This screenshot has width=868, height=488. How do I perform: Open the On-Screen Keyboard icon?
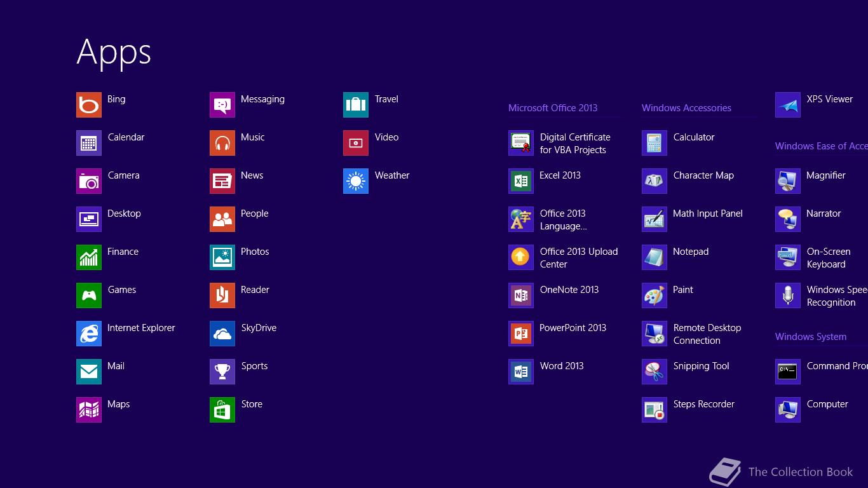coord(788,257)
